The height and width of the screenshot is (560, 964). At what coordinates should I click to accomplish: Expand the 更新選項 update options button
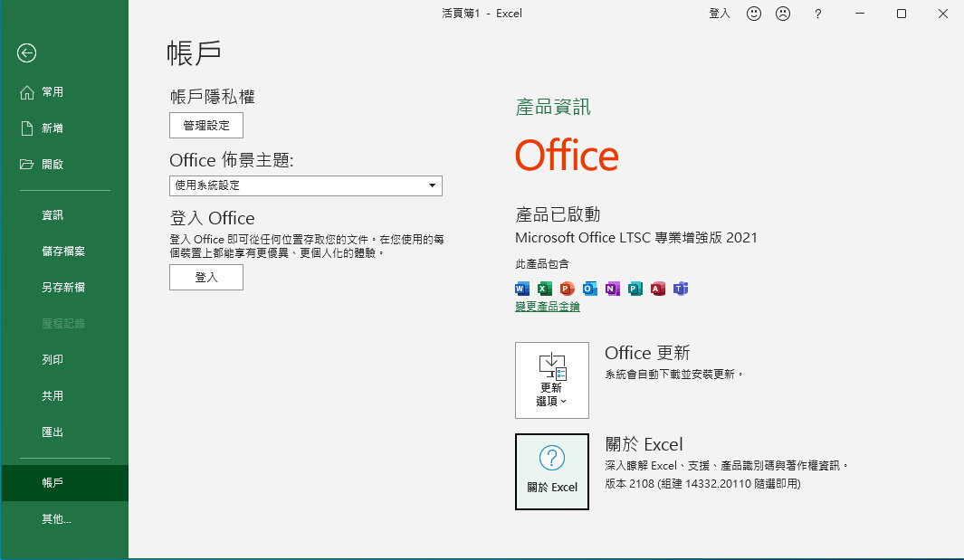[552, 381]
